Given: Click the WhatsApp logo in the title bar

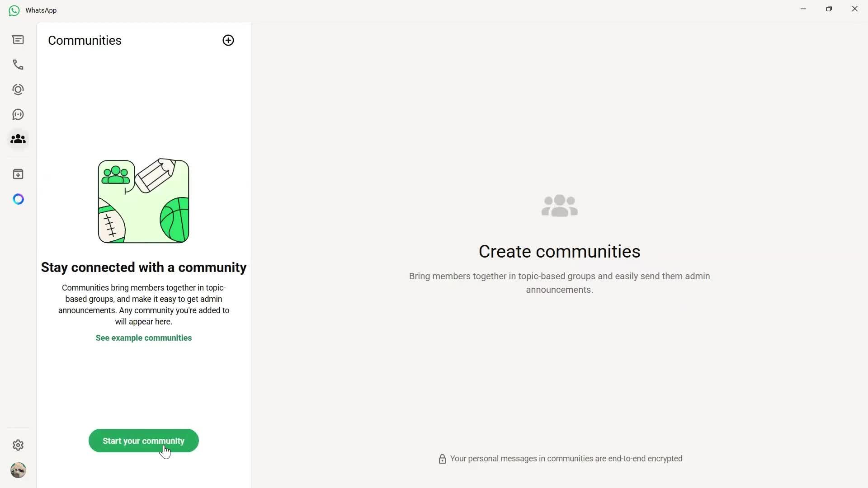Looking at the screenshot, I should pyautogui.click(x=14, y=10).
